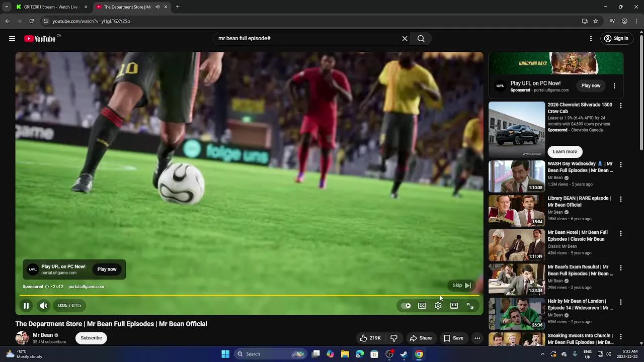Image resolution: width=644 pixels, height=362 pixels.
Task: Click Learn more on Chevrolet ad
Action: pyautogui.click(x=565, y=152)
